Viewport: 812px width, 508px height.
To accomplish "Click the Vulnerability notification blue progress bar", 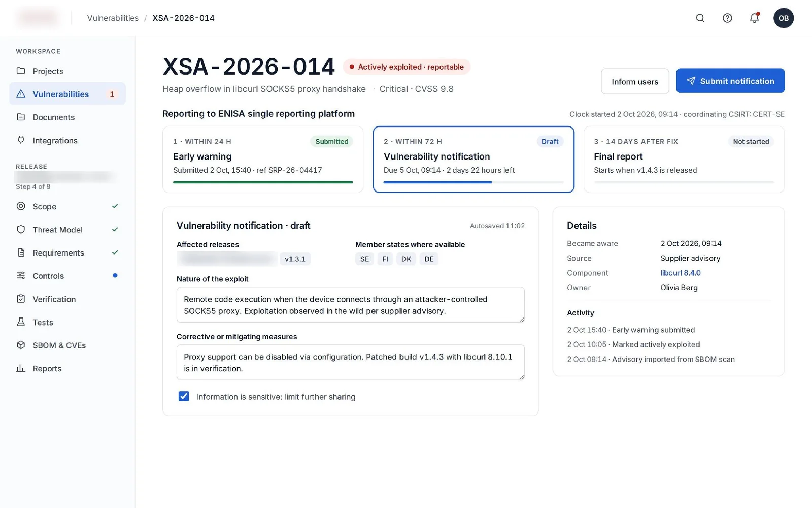I will [437, 182].
